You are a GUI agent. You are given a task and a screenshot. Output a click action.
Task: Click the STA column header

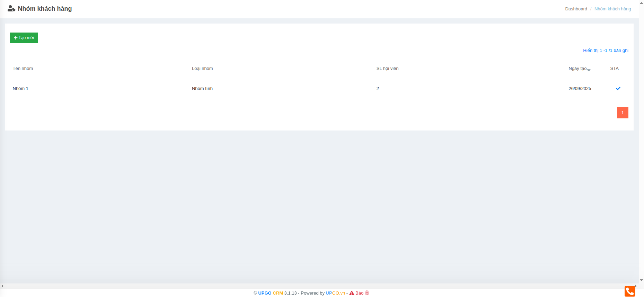click(x=614, y=69)
